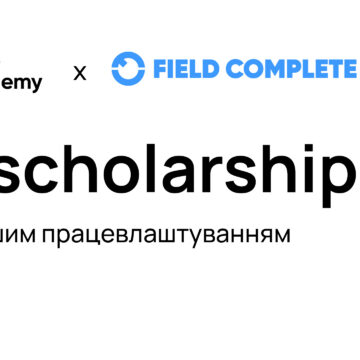The height and width of the screenshot is (360, 360).
Task: Click the x collaboration separator symbol
Action: [x=80, y=73]
